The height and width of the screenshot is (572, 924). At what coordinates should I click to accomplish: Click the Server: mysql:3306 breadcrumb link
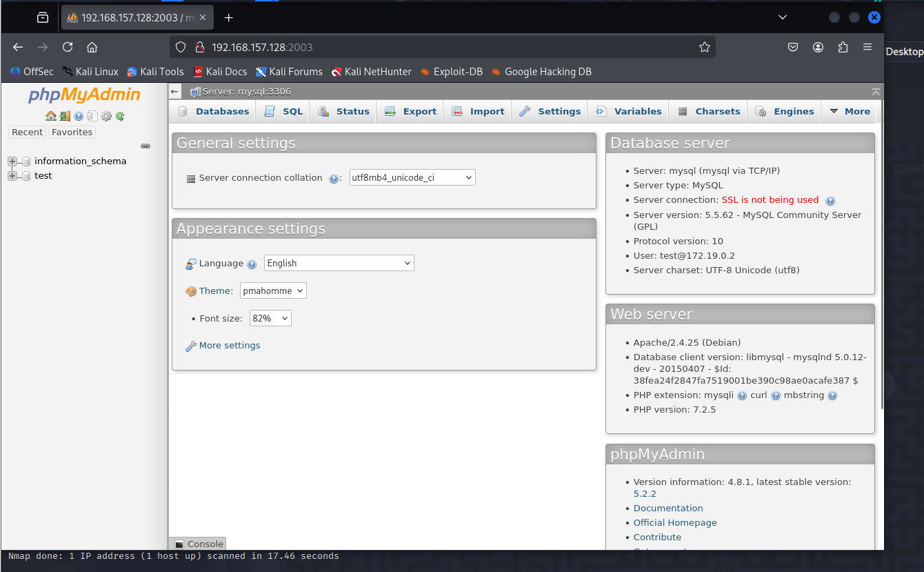click(x=246, y=91)
